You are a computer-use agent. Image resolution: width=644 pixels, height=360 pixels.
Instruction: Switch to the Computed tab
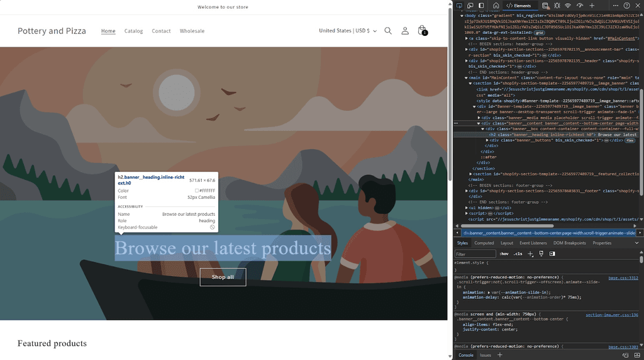pos(484,244)
